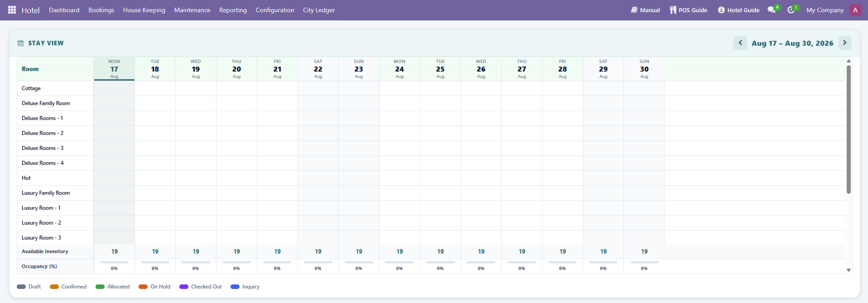Click the Aug 24 occupancy progress bar

coord(399,262)
